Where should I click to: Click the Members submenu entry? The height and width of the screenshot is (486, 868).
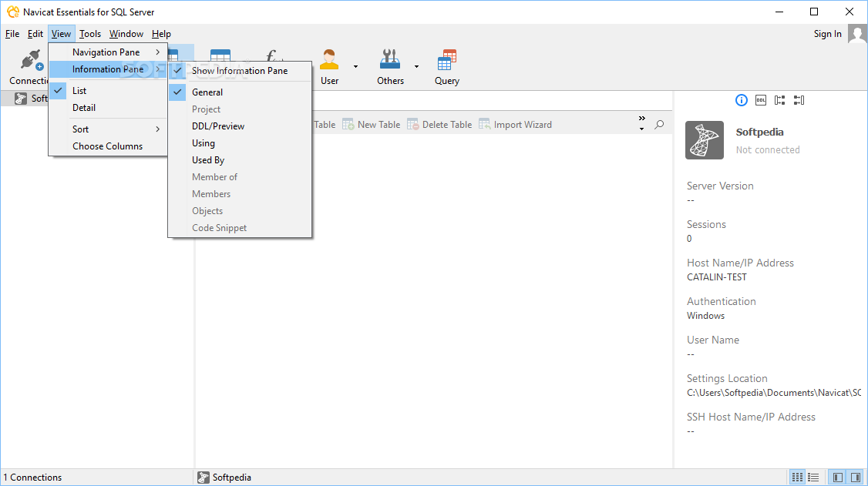(240, 194)
